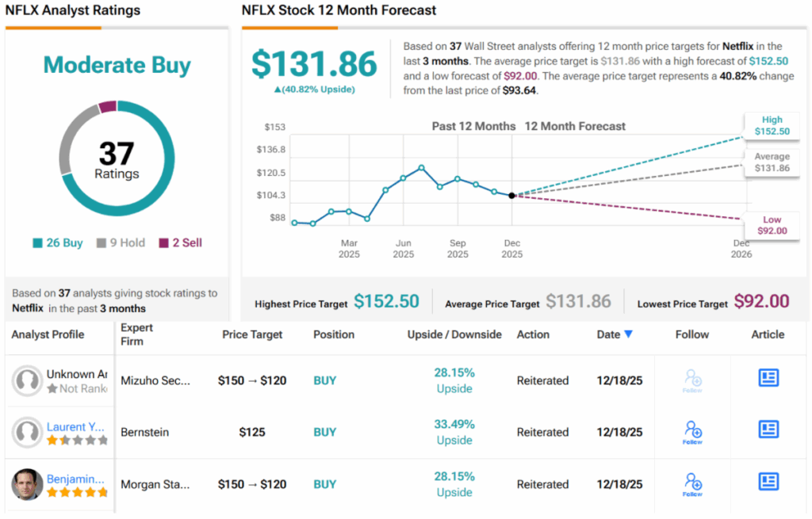Click the Price Target column header
812x519 pixels.
point(252,334)
